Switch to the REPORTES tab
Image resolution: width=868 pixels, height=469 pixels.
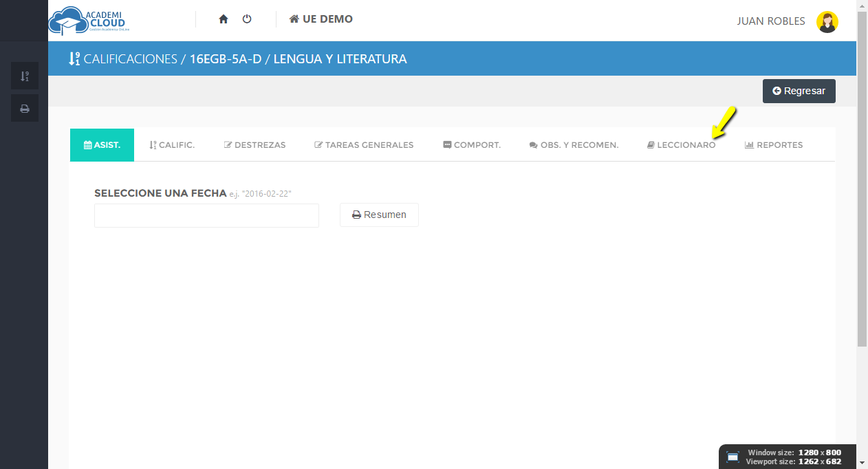pos(774,145)
